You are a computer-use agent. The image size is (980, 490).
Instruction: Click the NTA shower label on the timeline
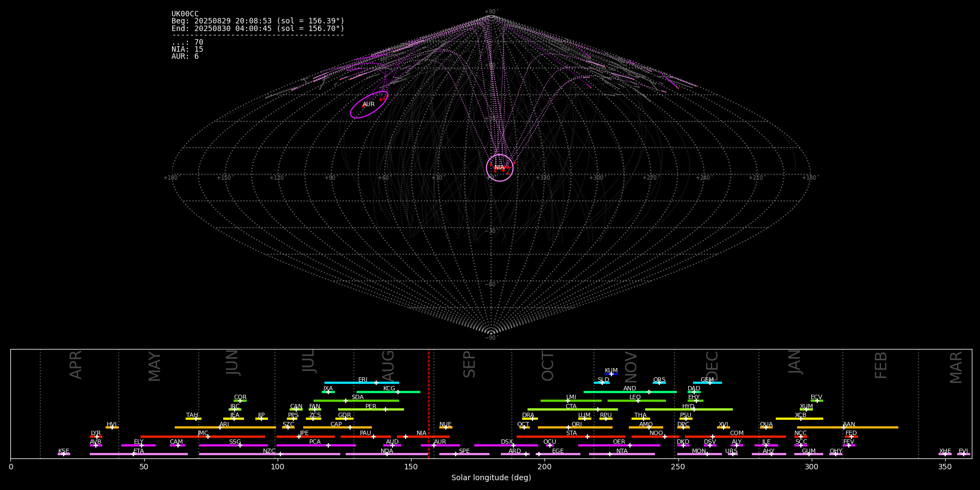coord(622,451)
